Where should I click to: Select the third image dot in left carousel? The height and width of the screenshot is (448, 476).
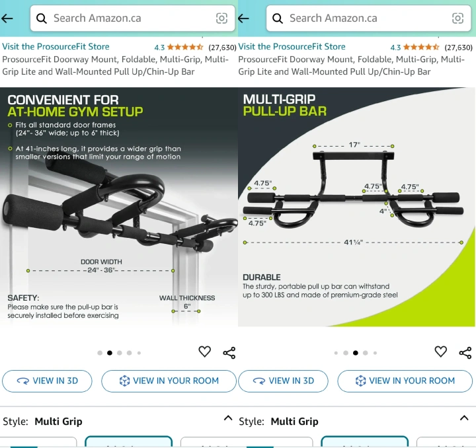click(120, 353)
